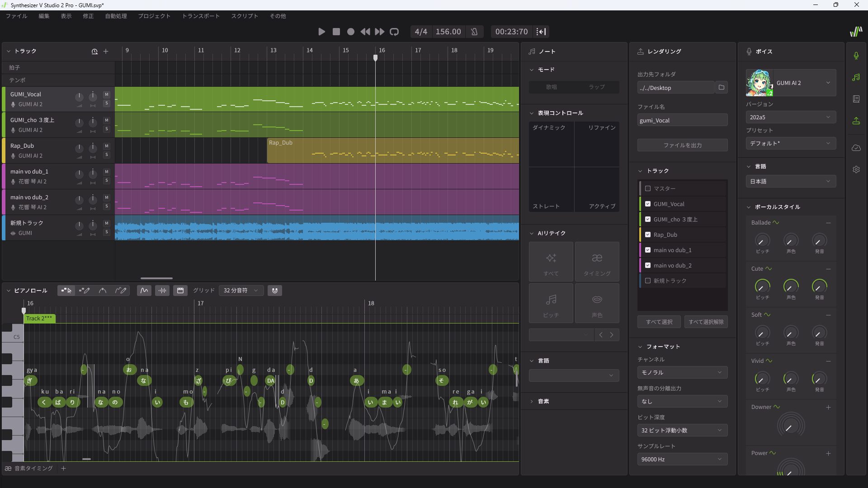Image resolution: width=868 pixels, height=488 pixels.
Task: Uncheck main vo dub_1 in the rendering track list
Action: coord(648,250)
